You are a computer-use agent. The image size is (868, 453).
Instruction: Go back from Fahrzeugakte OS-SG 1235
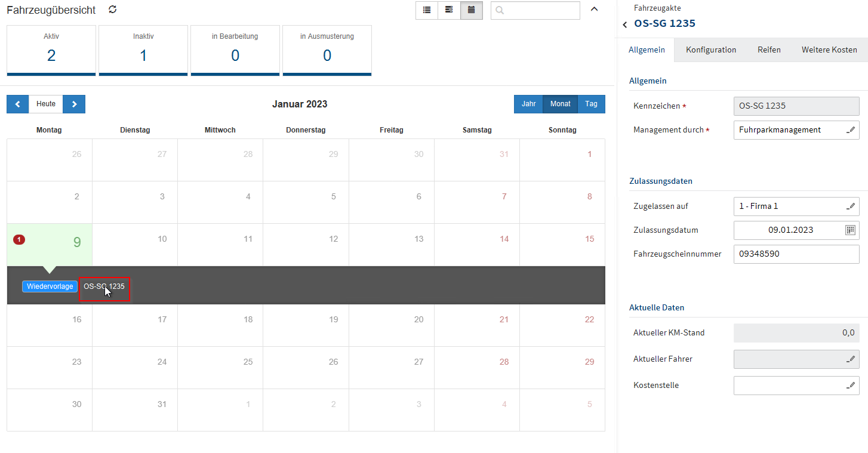[x=624, y=24]
